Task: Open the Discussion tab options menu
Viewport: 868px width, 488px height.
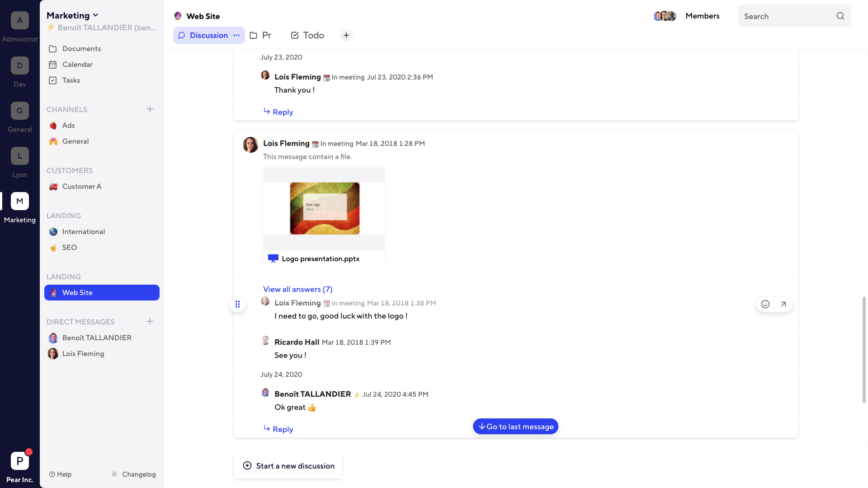Action: pyautogui.click(x=236, y=35)
